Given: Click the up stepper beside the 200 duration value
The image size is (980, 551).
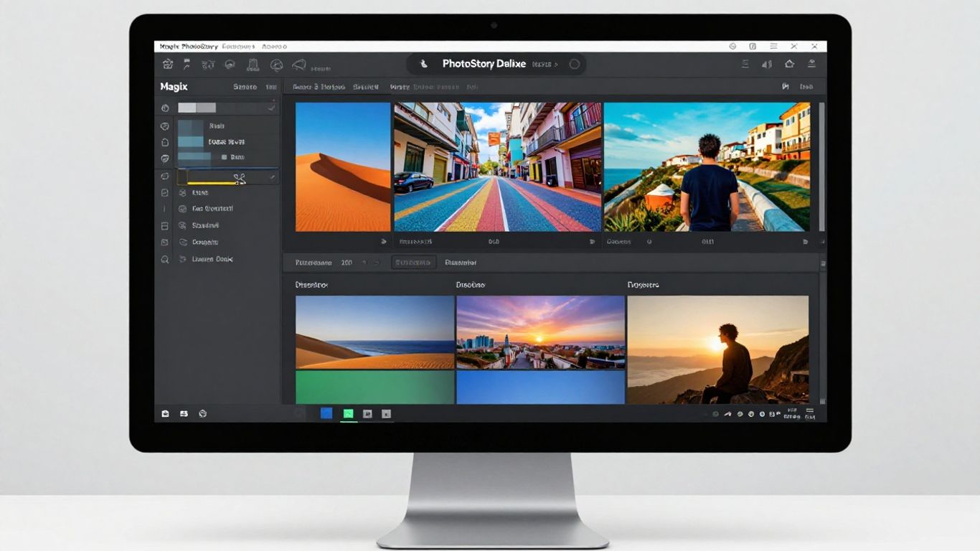Looking at the screenshot, I should click(364, 262).
